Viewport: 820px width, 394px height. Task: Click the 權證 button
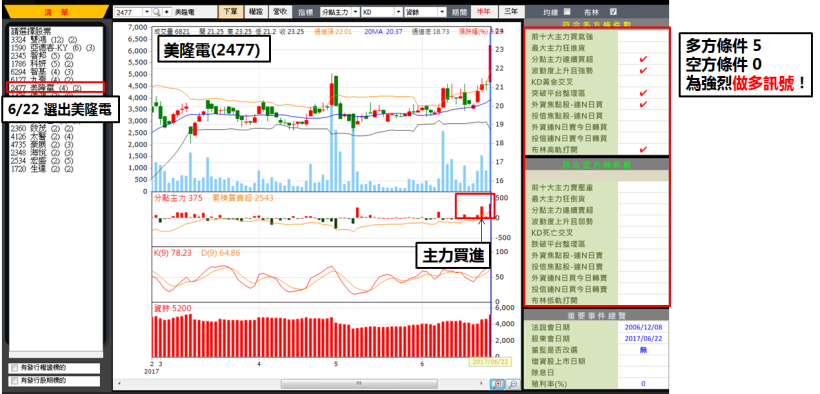coord(255,12)
